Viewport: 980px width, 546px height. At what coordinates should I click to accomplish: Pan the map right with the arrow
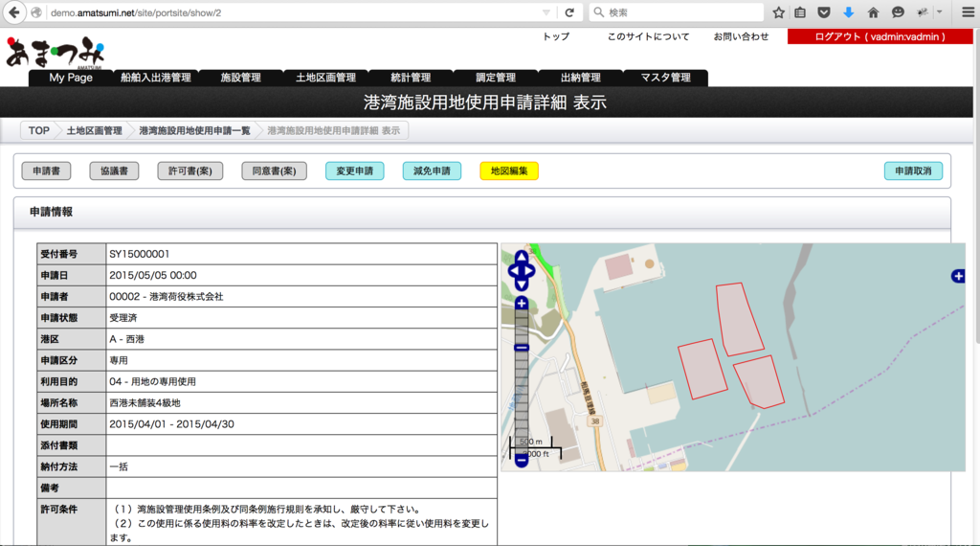529,271
